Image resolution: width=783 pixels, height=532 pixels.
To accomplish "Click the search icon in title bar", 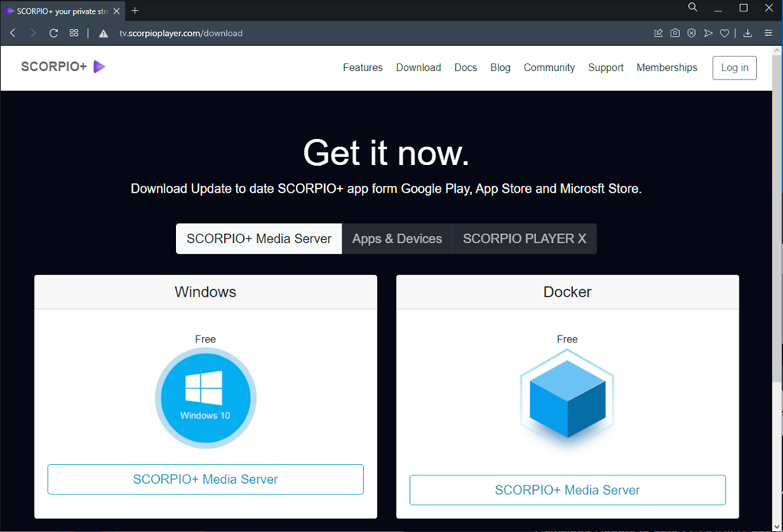I will click(693, 8).
